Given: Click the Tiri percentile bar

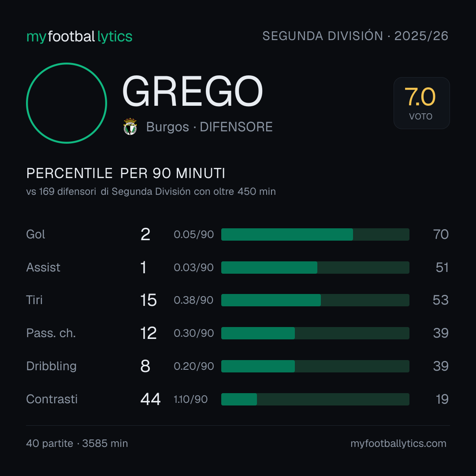Looking at the screenshot, I should pyautogui.click(x=315, y=300).
